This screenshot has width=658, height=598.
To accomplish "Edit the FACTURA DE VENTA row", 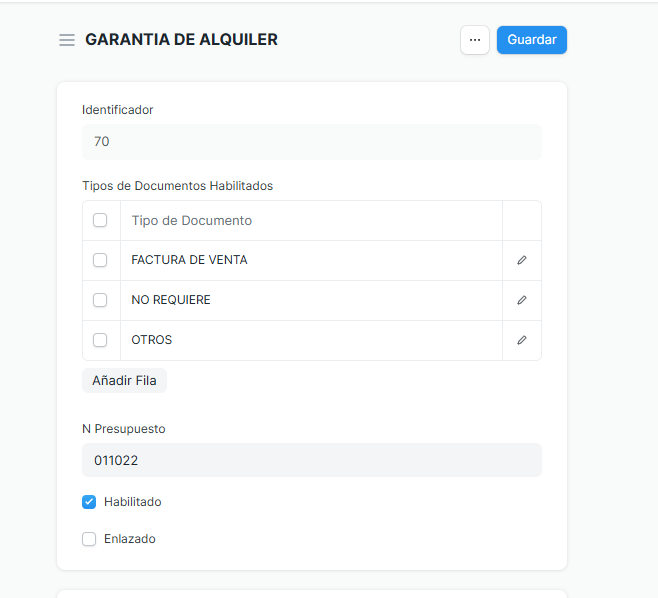I will tap(522, 260).
